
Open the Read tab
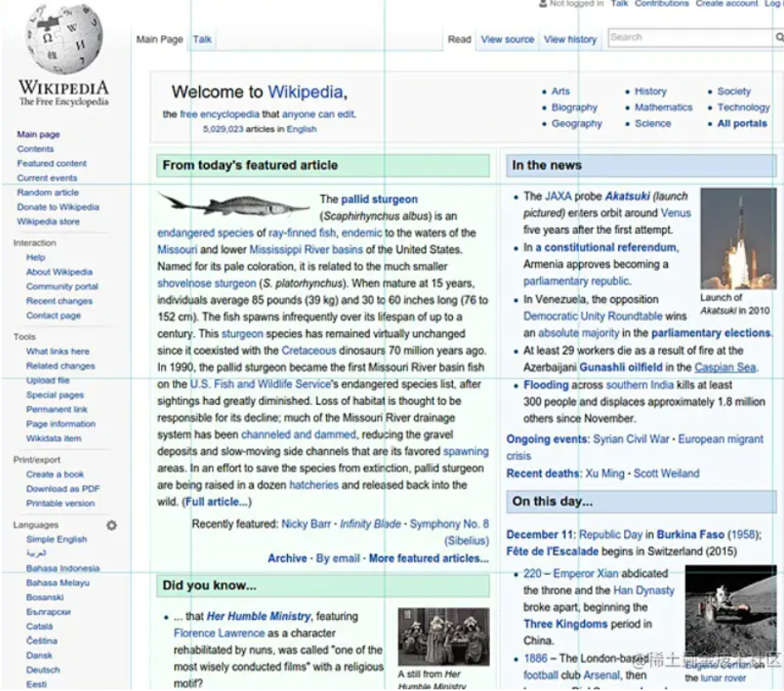click(x=459, y=40)
